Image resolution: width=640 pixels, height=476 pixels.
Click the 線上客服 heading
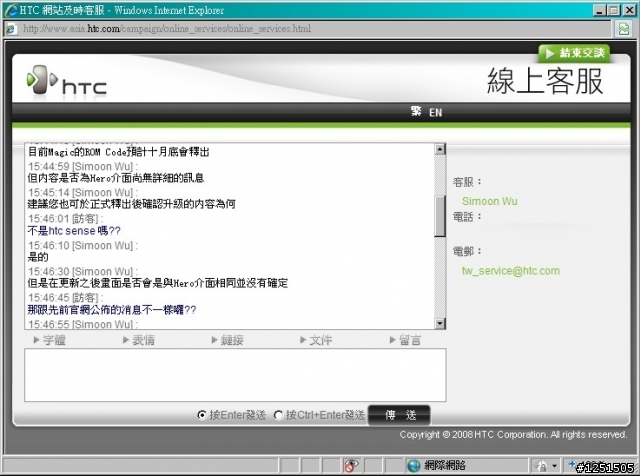pyautogui.click(x=545, y=81)
